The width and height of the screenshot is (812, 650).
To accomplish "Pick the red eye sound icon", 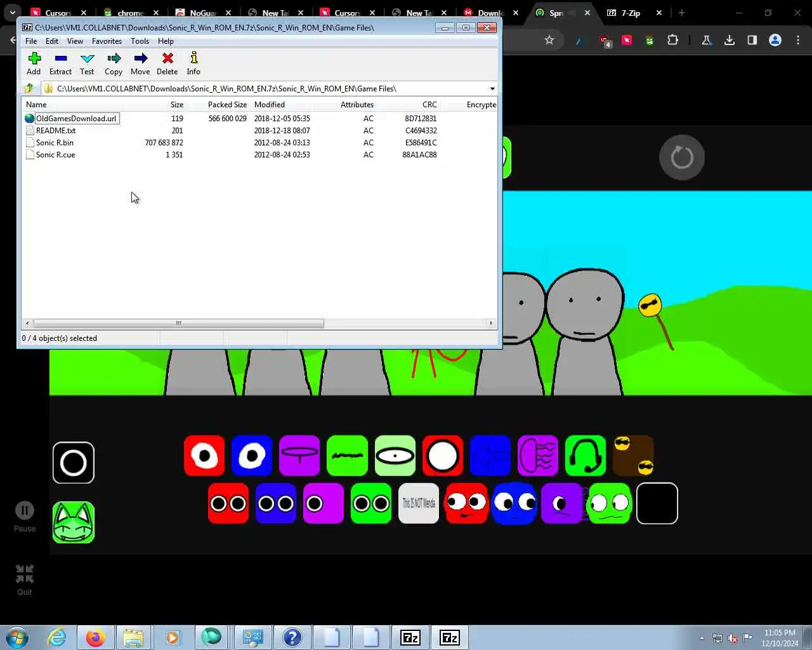I will [x=204, y=456].
